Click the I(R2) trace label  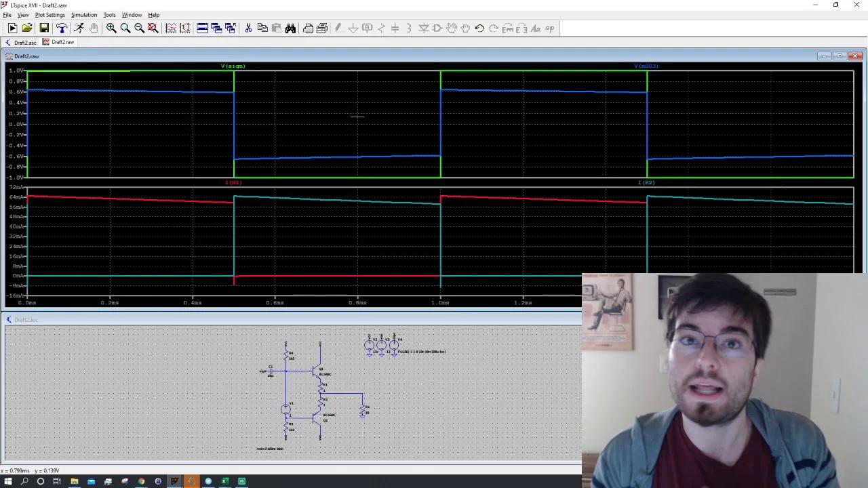click(x=646, y=182)
